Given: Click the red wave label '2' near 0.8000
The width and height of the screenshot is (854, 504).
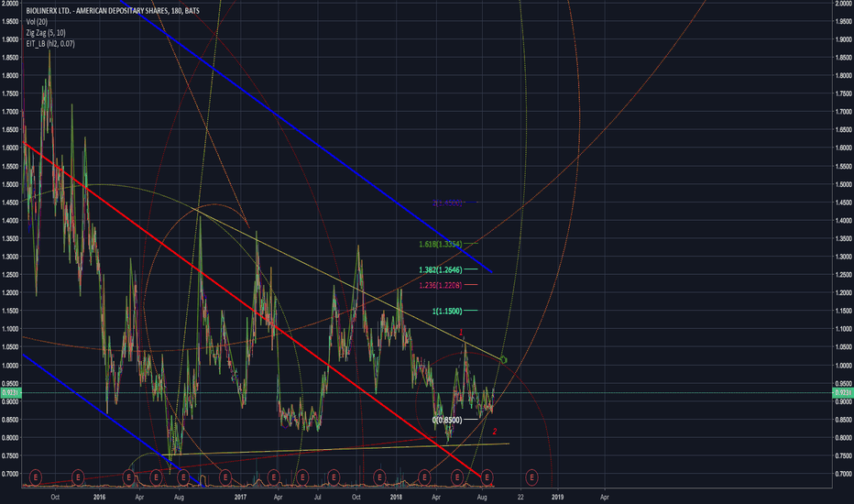Looking at the screenshot, I should point(495,432).
